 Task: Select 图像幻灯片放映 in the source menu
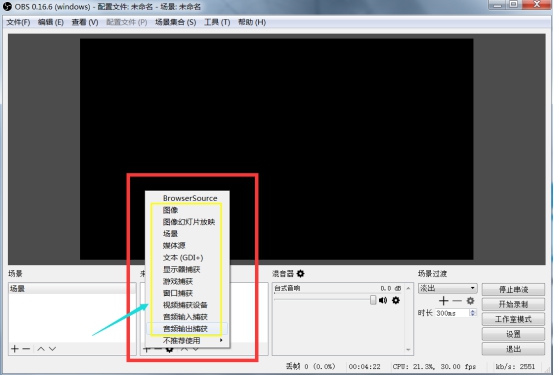click(x=188, y=222)
